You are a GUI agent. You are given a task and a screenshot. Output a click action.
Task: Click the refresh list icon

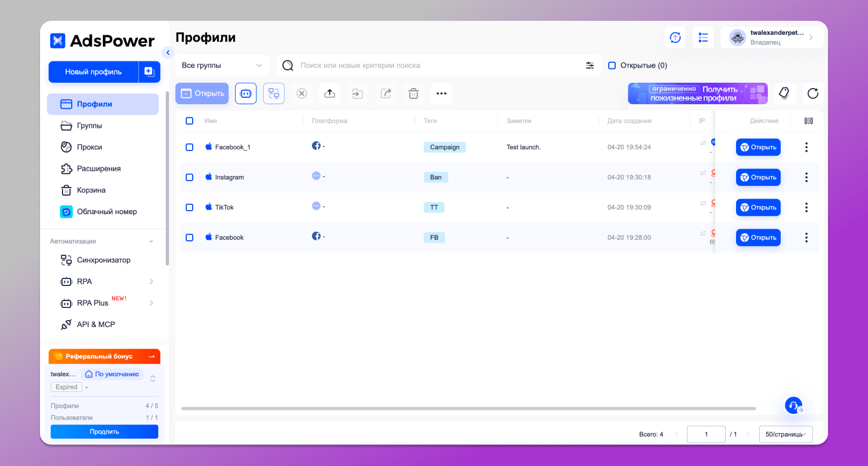812,93
